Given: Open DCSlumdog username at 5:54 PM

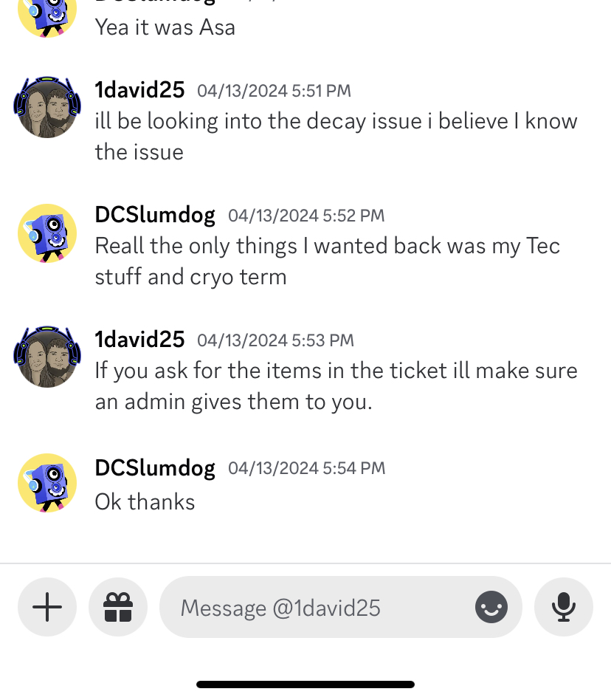Looking at the screenshot, I should [x=155, y=468].
